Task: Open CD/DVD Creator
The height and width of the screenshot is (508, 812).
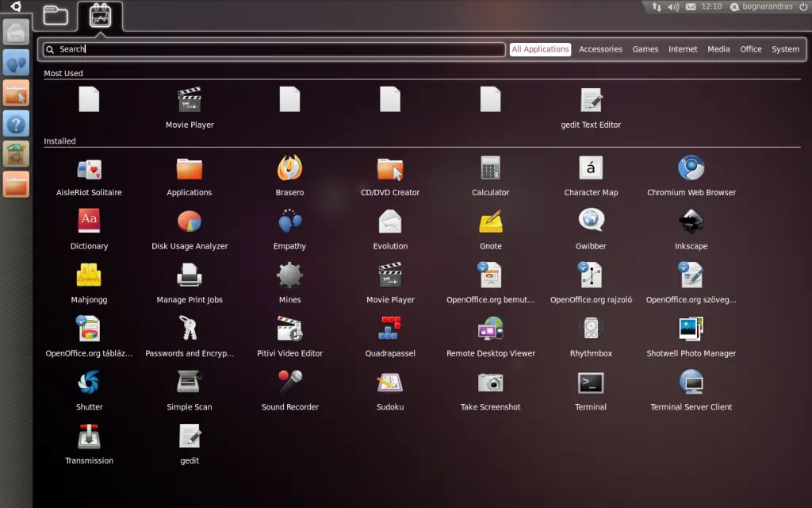Action: coord(390,177)
